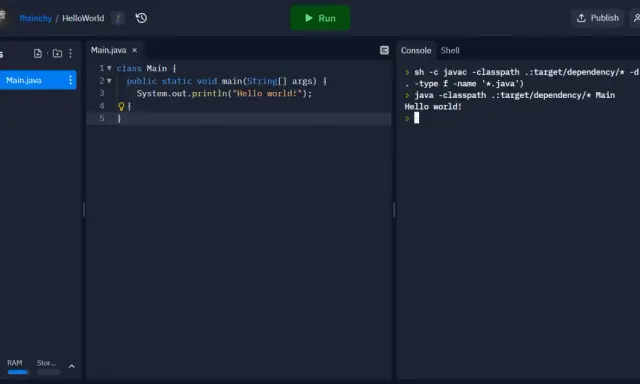
Task: Run the HelloWorld program
Action: [320, 18]
